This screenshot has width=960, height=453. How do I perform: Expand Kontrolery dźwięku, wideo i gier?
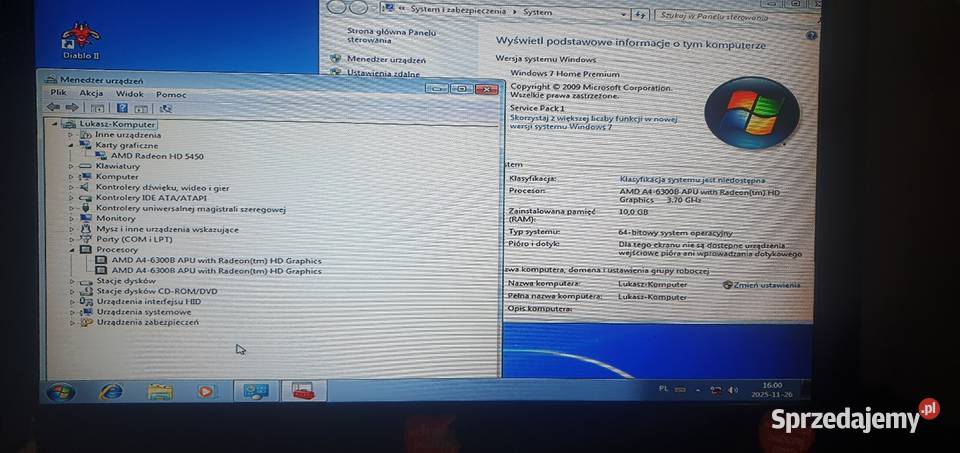(x=71, y=187)
